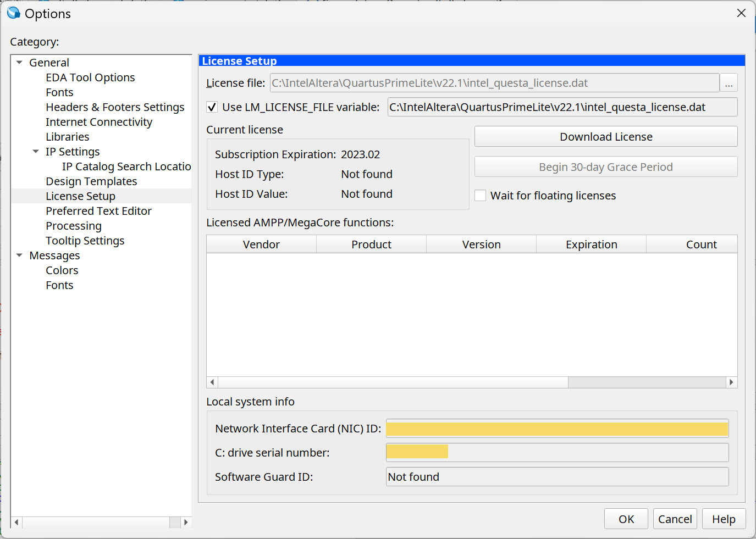756x539 pixels.
Task: Open Help for the options dialog
Action: (723, 519)
